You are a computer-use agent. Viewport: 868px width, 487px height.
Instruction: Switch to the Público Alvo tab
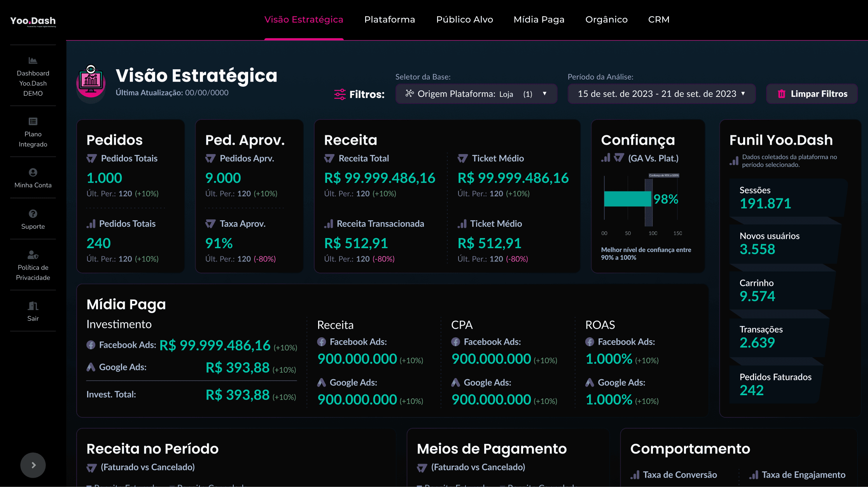[x=465, y=19]
